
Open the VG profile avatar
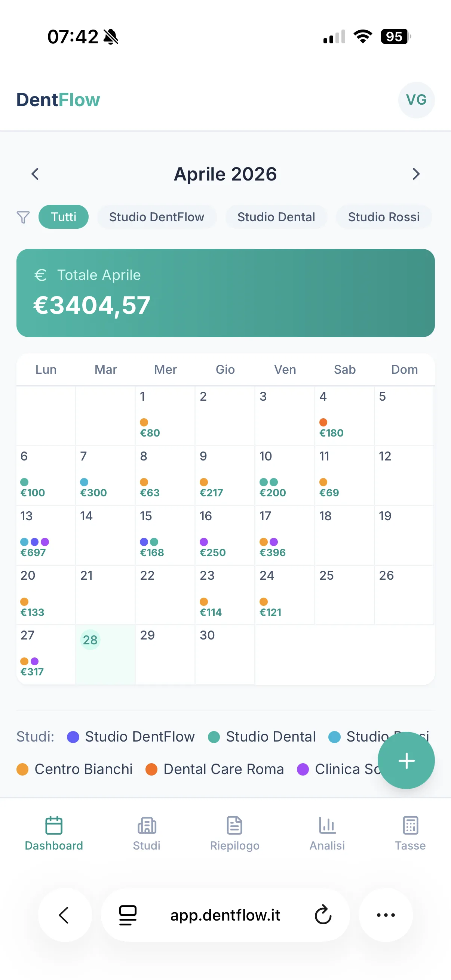click(416, 100)
